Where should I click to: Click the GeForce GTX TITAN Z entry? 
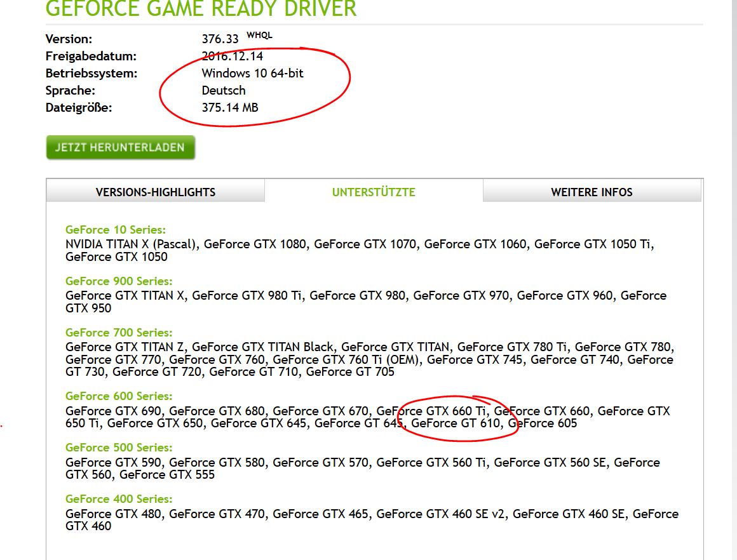coord(125,347)
